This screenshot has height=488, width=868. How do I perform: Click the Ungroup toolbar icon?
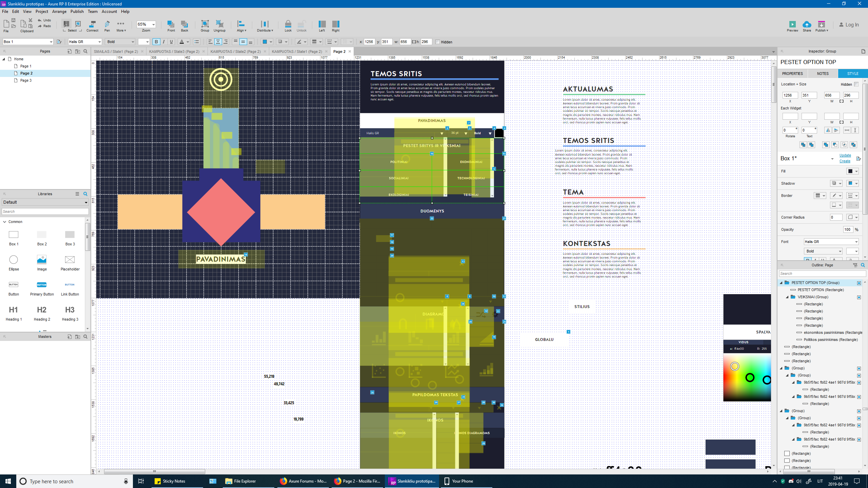click(x=219, y=24)
